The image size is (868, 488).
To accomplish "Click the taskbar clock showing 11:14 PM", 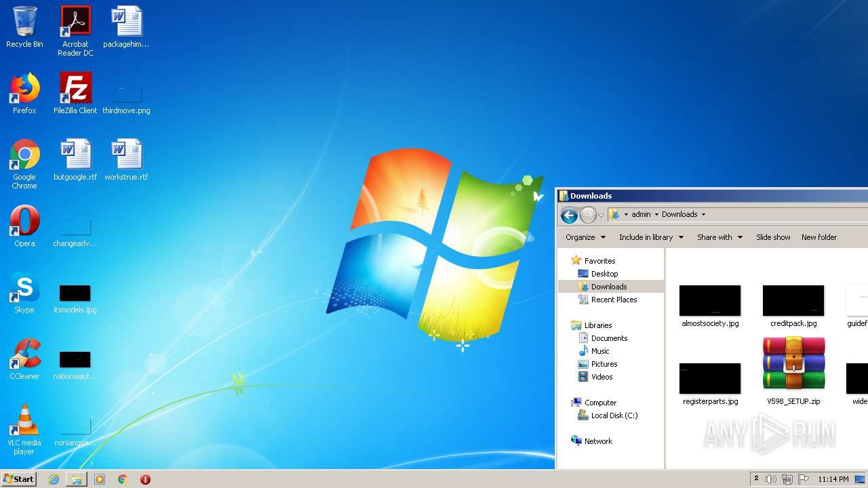I will 833,479.
